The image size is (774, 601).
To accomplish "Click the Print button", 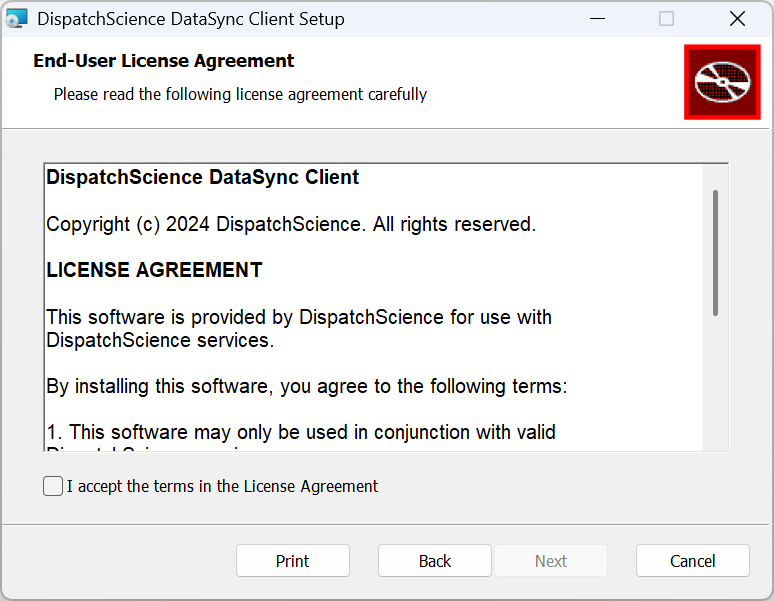I will pos(293,561).
